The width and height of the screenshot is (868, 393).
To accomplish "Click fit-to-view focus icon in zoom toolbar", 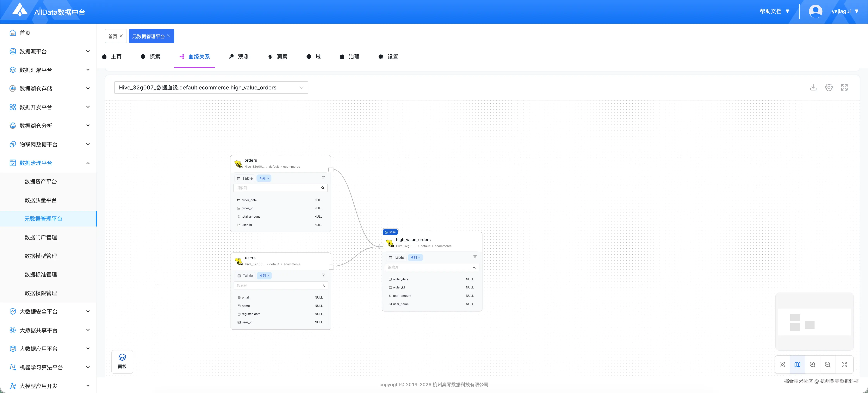I will (x=782, y=364).
